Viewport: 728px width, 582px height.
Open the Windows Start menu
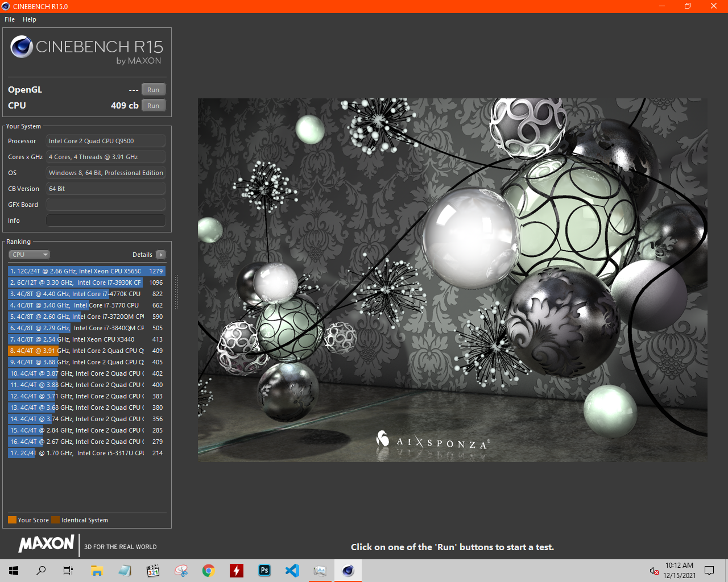[x=14, y=571]
